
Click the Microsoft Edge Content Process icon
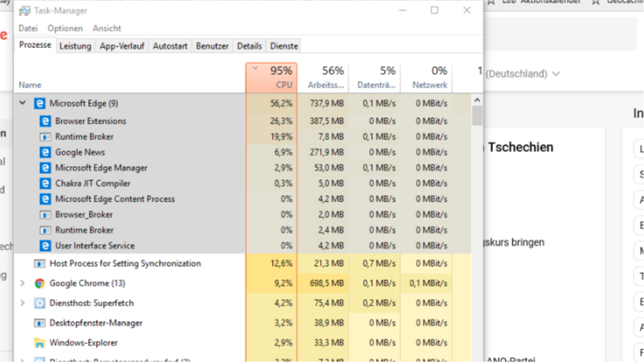tap(45, 199)
